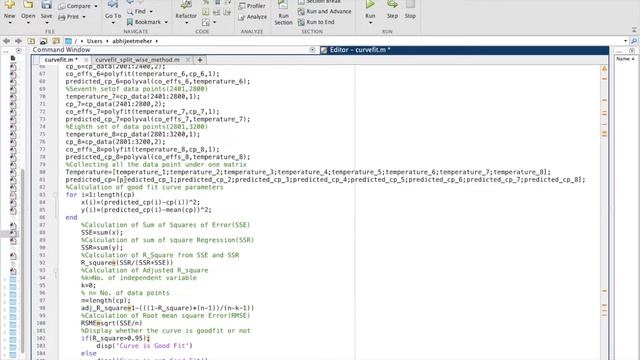
Task: Click the Analyze code button
Action: point(252,17)
